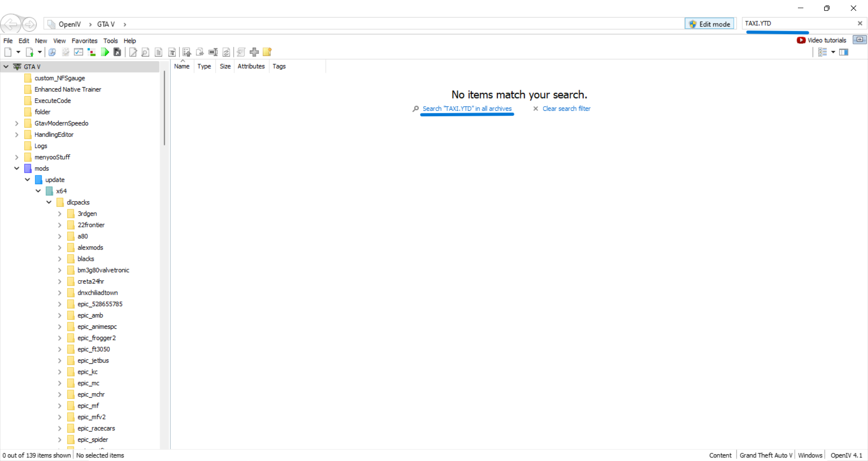Click the greyed-out grid edit toolbar icon
The width and height of the screenshot is (868, 461).
pos(66,52)
